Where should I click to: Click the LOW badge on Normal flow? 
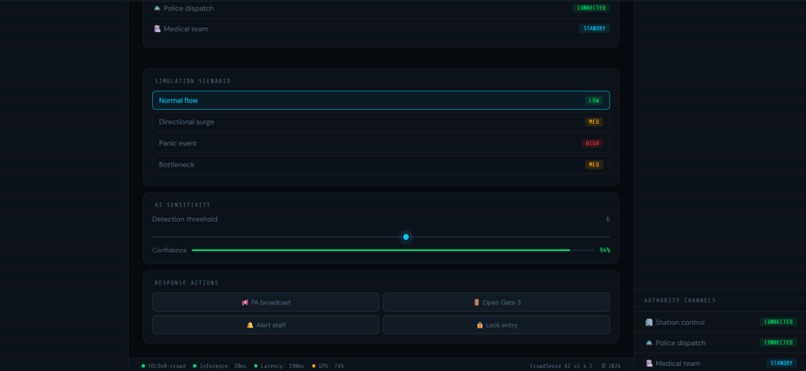pyautogui.click(x=594, y=101)
